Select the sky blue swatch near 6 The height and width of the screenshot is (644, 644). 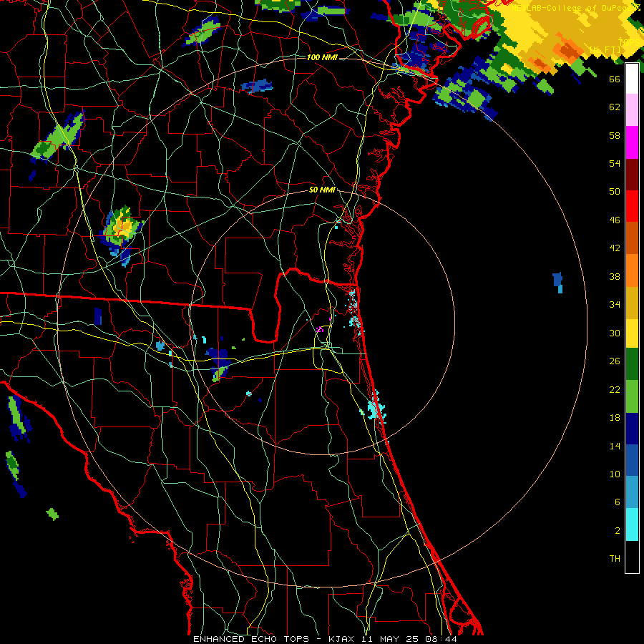click(632, 492)
